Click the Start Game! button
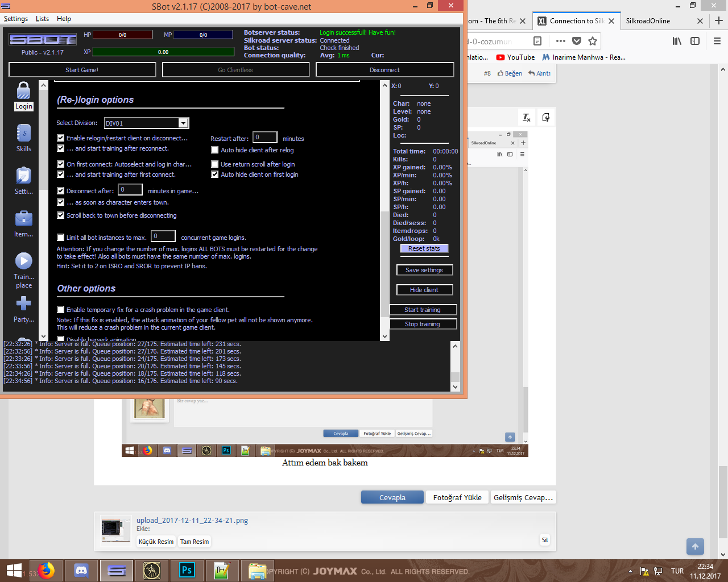This screenshot has width=728, height=582. (82, 70)
